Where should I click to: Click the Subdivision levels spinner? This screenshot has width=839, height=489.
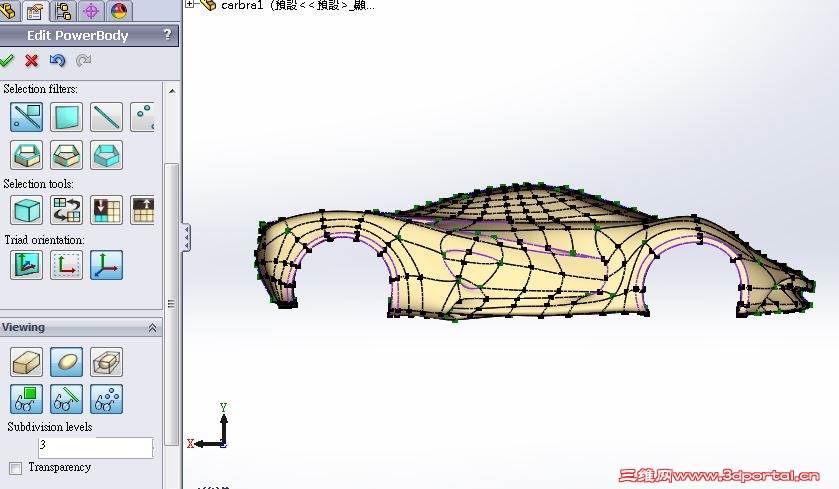coord(153,448)
